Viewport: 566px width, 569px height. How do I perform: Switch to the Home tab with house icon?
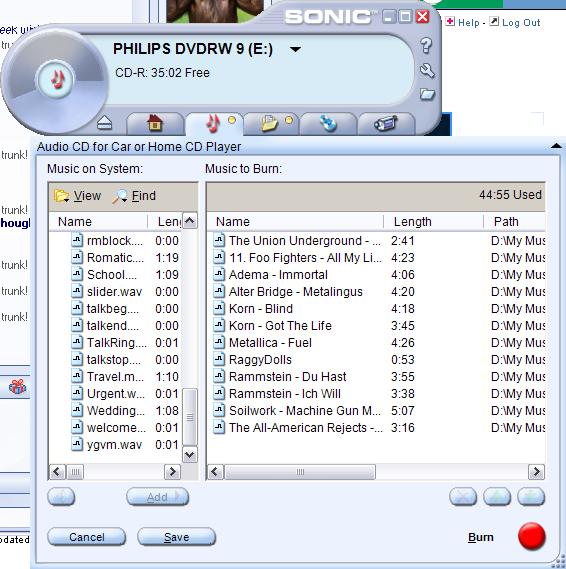coord(155,123)
